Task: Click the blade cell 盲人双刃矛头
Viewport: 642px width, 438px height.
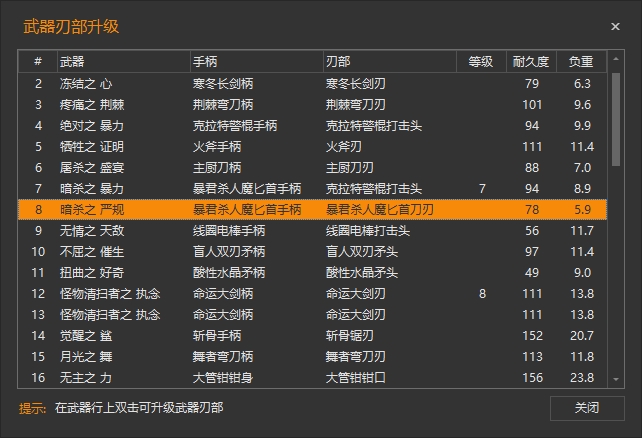Action: [362, 252]
